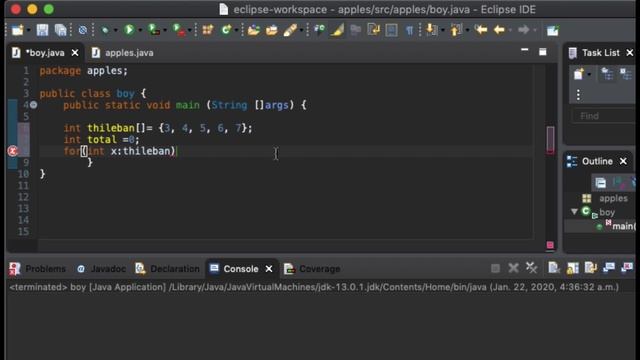Collapse the main method fold on line 4
Image resolution: width=640 pixels, height=360 pixels.
click(x=33, y=105)
